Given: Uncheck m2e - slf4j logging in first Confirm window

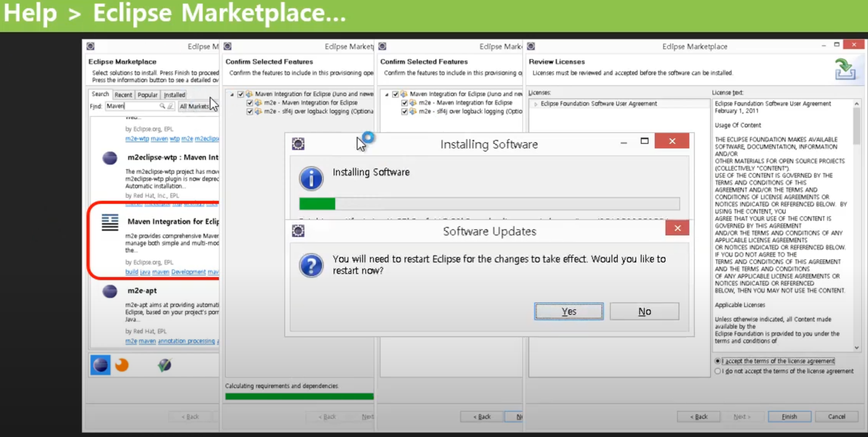Looking at the screenshot, I should (x=250, y=111).
